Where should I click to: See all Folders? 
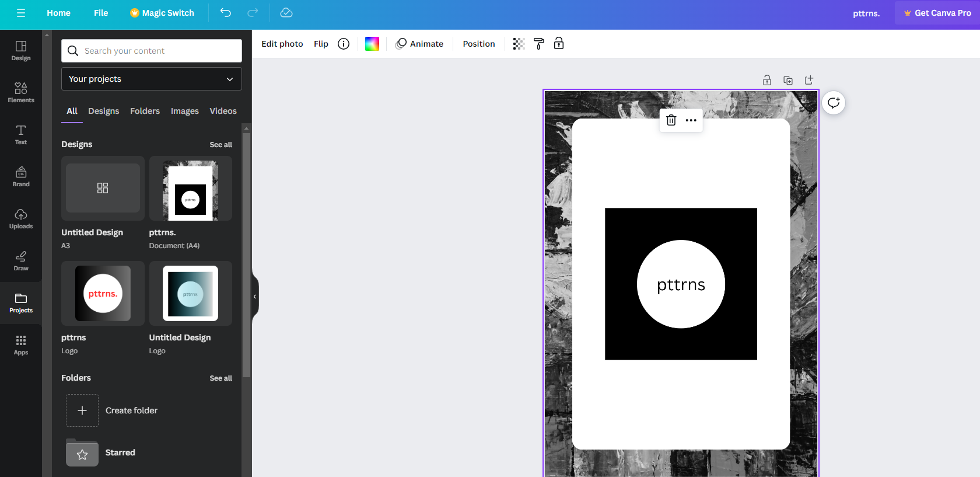tap(220, 378)
